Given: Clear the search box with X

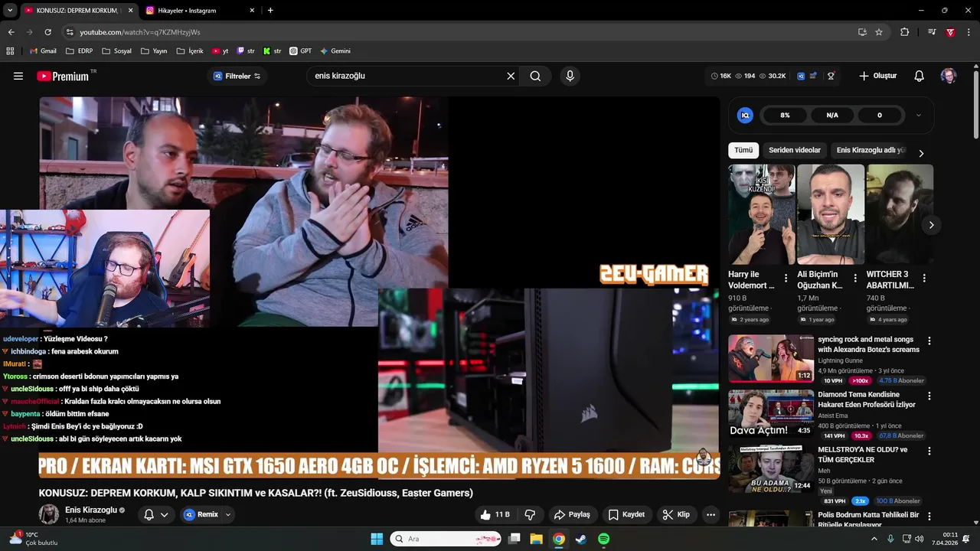Looking at the screenshot, I should [x=511, y=76].
